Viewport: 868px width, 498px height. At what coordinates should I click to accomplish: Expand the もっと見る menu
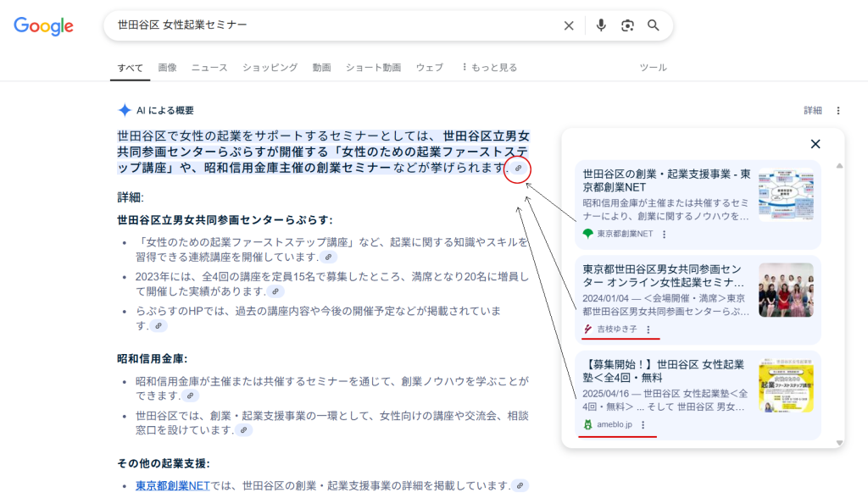(489, 68)
